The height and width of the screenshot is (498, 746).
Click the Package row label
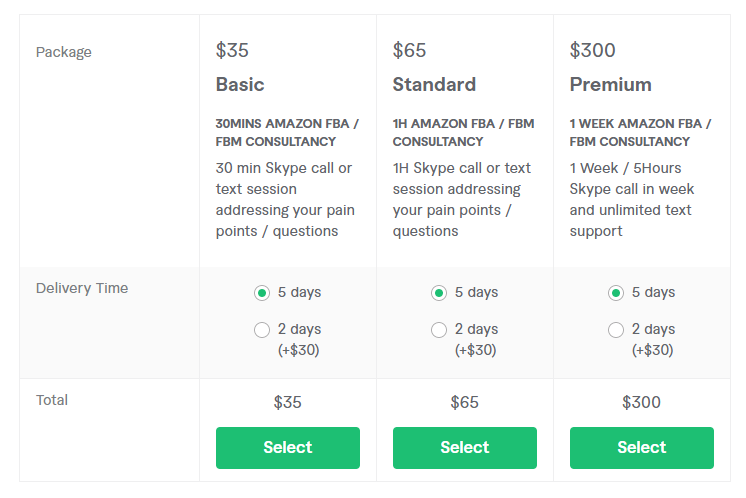(63, 52)
